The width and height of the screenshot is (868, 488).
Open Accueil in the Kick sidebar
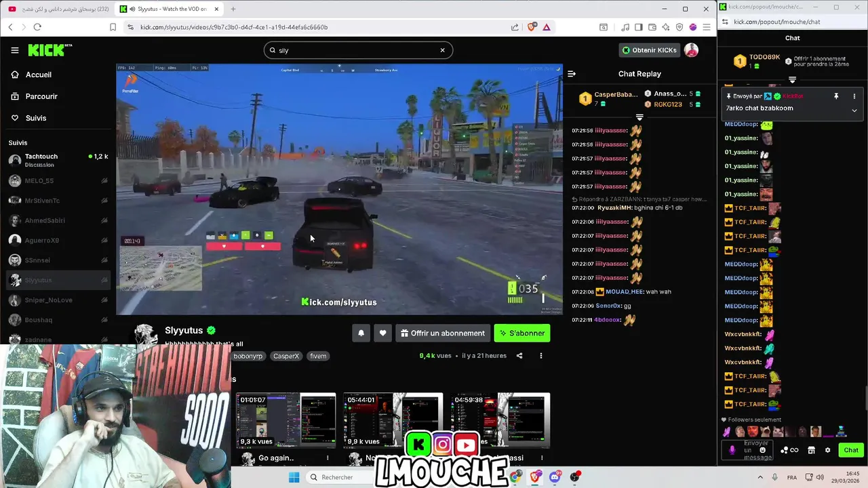(x=39, y=75)
